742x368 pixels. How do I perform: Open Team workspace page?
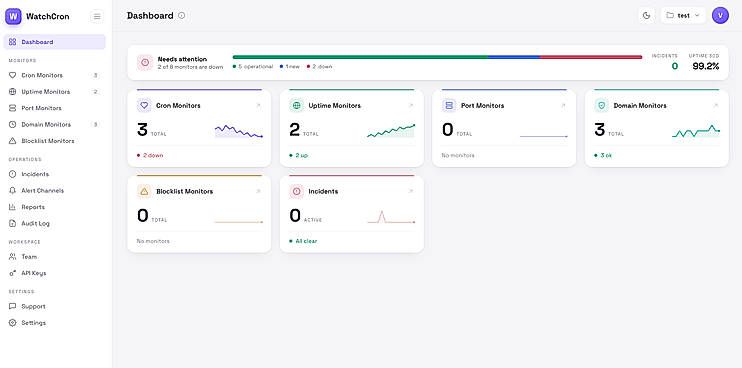point(54,256)
